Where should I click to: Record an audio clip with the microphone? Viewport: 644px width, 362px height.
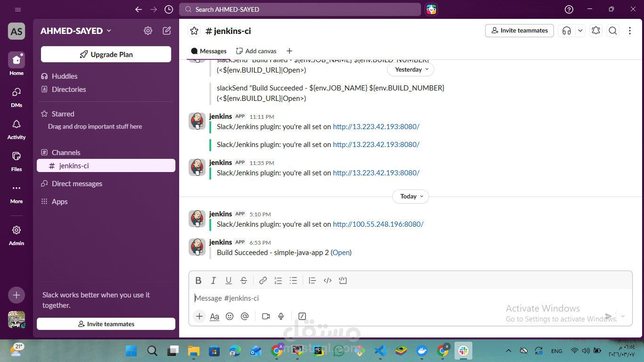281,316
